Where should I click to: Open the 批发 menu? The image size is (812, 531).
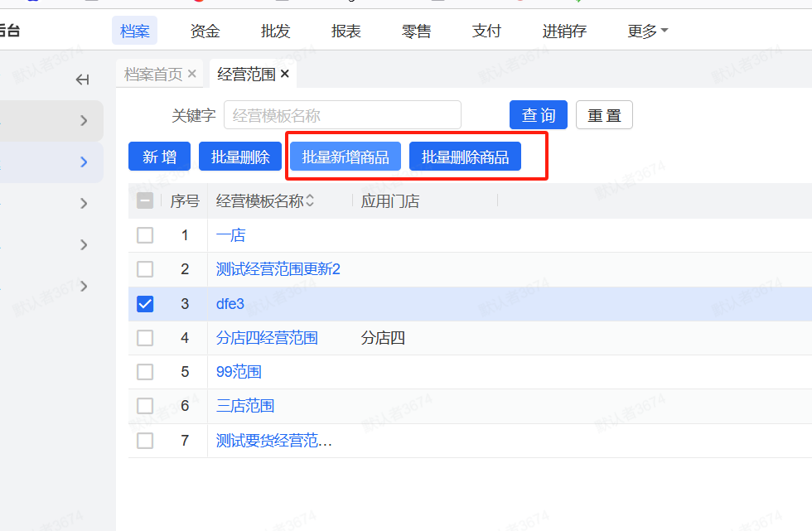(x=275, y=31)
